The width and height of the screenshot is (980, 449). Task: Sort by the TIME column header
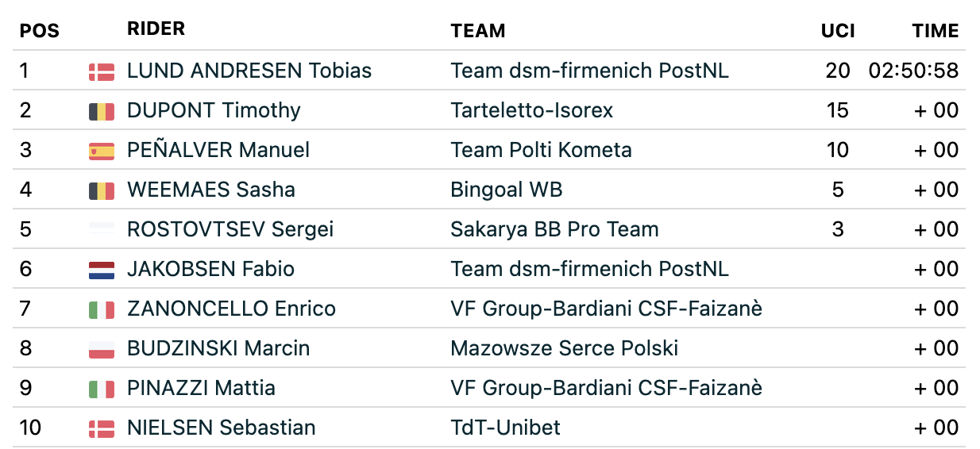pos(936,31)
